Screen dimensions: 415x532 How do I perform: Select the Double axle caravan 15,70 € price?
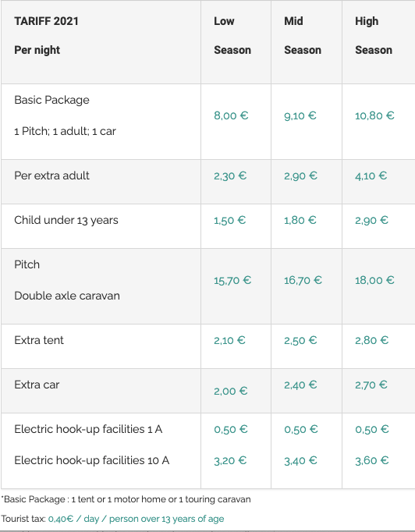[x=232, y=280]
